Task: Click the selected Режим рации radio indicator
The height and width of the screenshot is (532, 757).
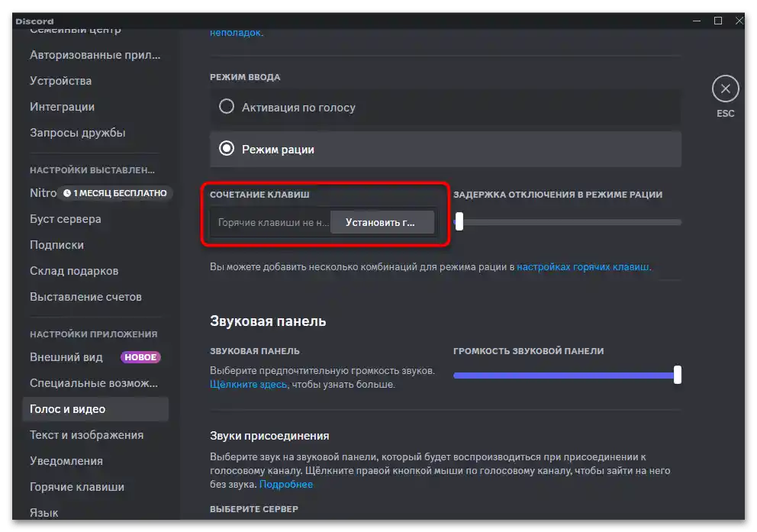Action: coord(227,149)
